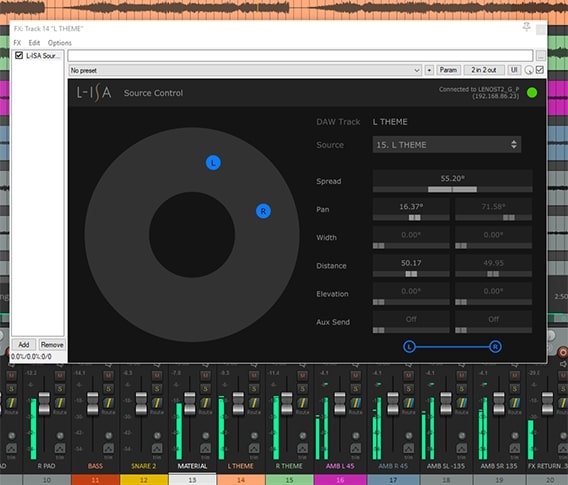The height and width of the screenshot is (485, 568).
Task: Click the pan knob on BASS track
Action: (x=109, y=435)
